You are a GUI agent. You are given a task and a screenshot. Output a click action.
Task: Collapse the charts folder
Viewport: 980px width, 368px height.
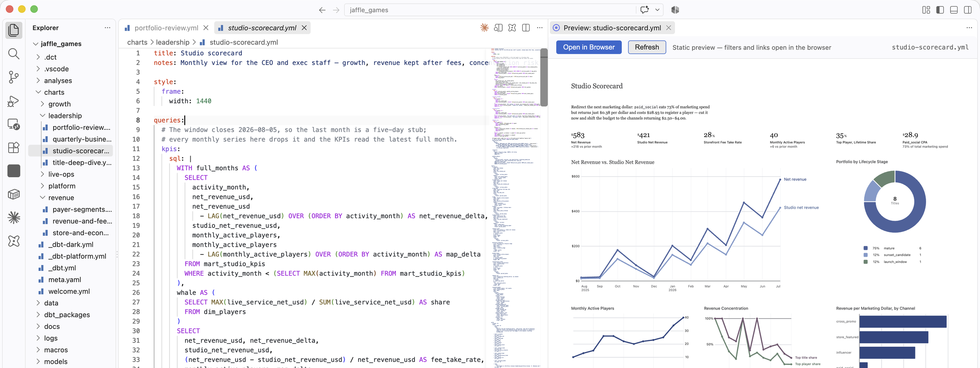pos(38,92)
